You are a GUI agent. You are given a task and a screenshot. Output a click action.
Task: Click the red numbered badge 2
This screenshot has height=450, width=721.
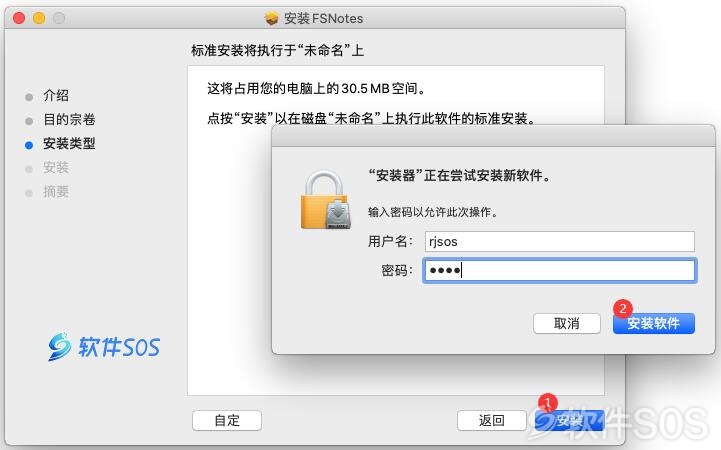point(623,308)
